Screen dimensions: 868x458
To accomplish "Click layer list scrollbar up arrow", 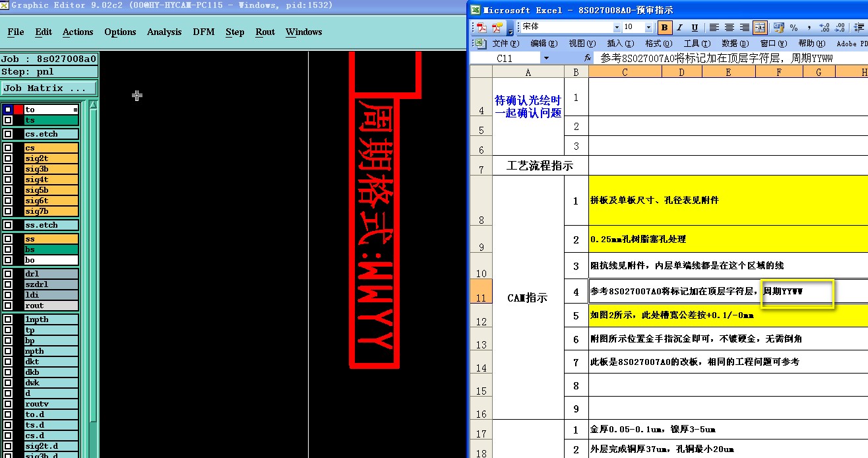I will [x=94, y=105].
